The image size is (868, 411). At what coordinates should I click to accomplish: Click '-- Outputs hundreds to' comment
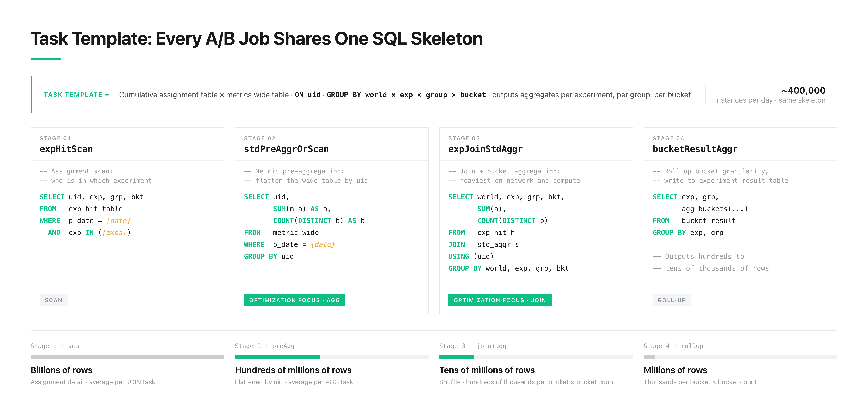tap(698, 256)
